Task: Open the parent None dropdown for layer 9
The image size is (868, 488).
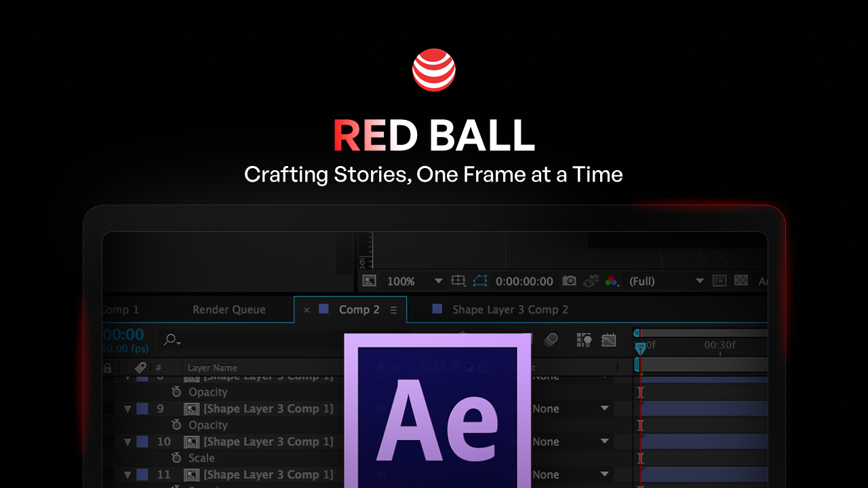Action: [x=571, y=409]
